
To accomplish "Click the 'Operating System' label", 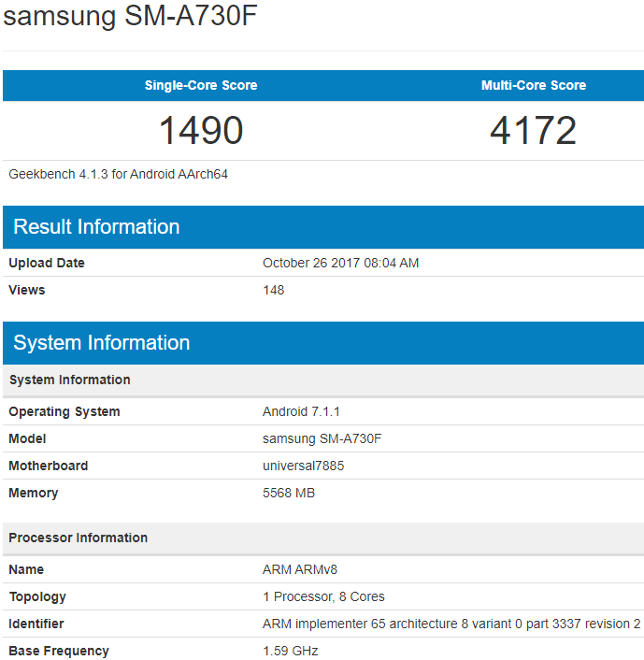I will 64,411.
